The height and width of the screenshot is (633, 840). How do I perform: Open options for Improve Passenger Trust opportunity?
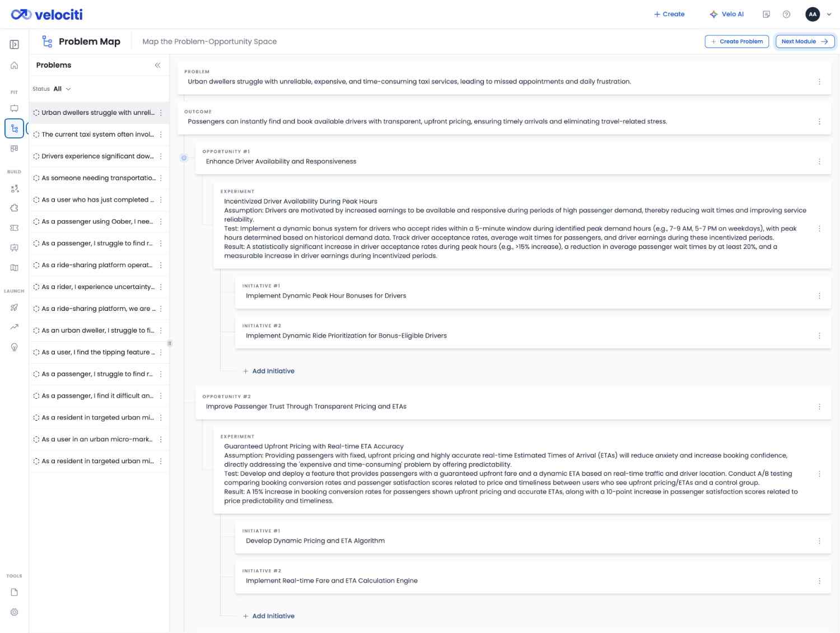[x=819, y=407]
